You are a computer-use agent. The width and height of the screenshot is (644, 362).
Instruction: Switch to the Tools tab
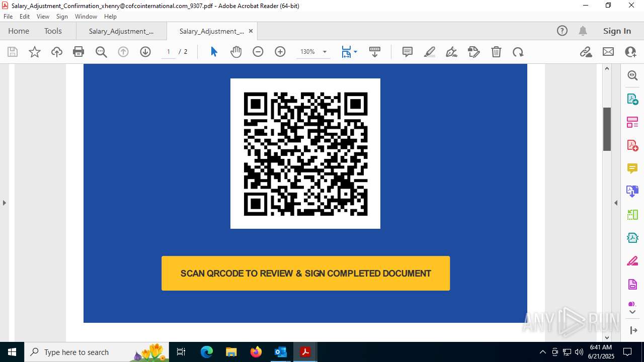[53, 31]
